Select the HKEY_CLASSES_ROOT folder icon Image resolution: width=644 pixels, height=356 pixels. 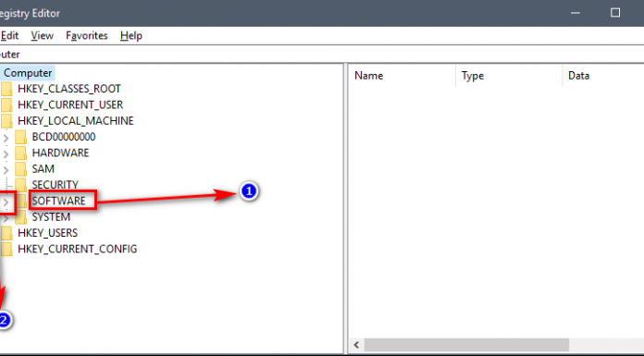point(6,89)
